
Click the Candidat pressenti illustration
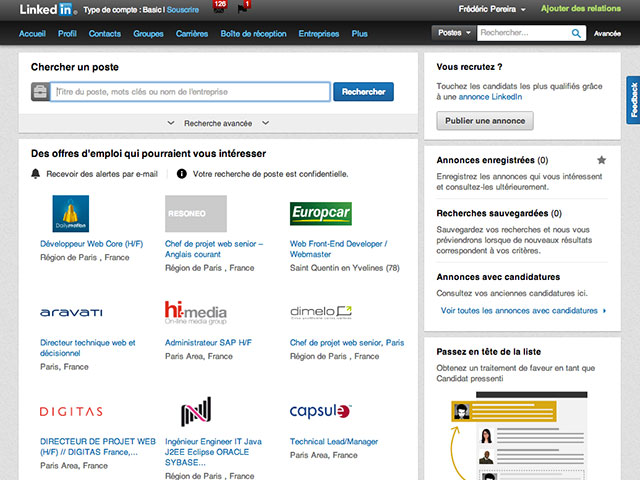519,436
